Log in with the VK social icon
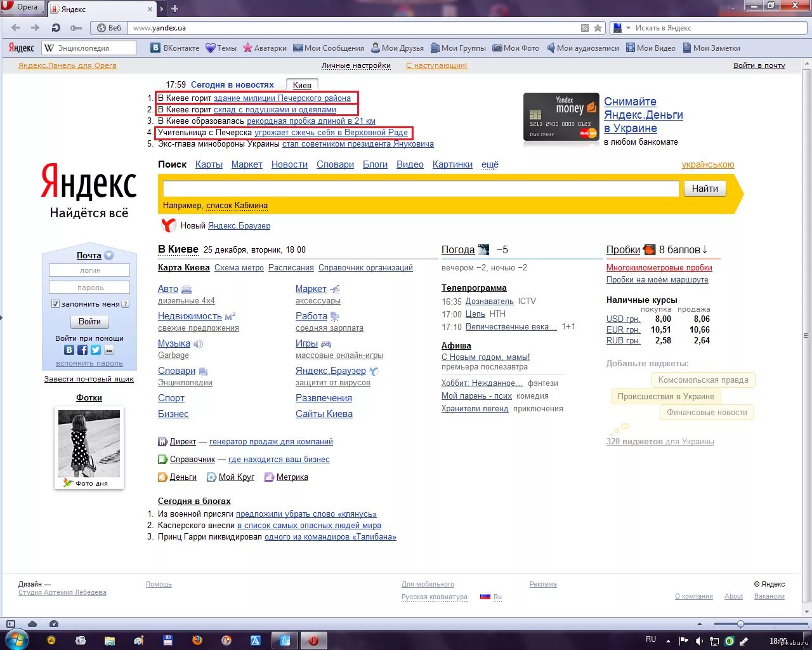812x650 pixels. point(69,350)
